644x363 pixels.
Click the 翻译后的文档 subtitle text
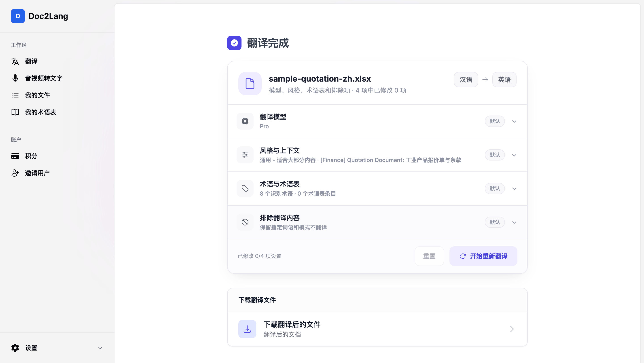pos(282,335)
